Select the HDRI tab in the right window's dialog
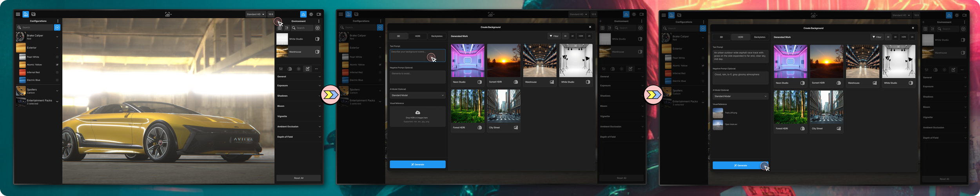This screenshot has width=980, height=196. 740,37
